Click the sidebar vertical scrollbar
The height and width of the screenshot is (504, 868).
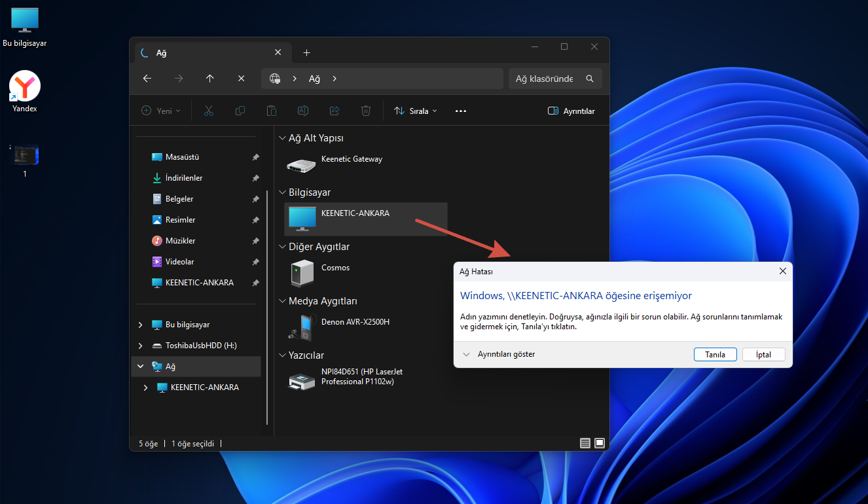point(267,308)
